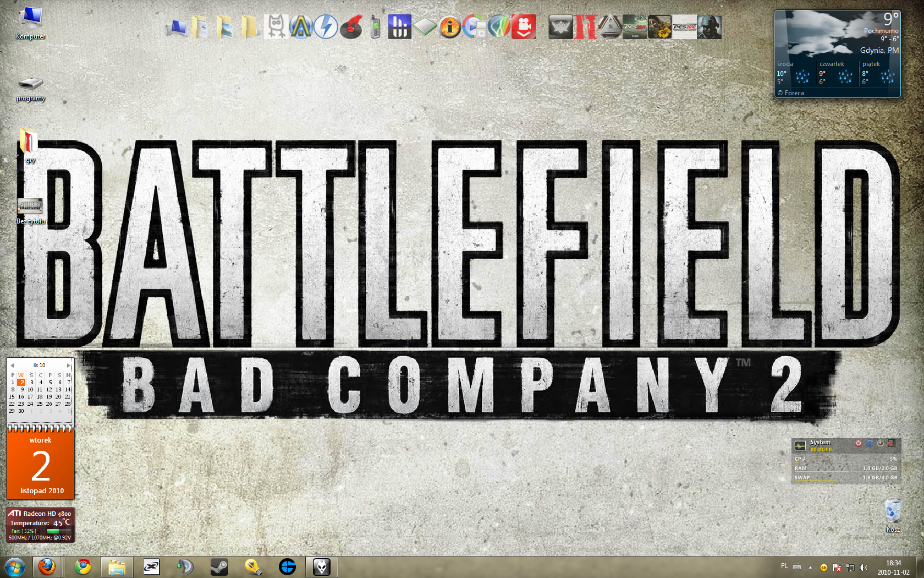Open Windows Explorer in the taskbar
The width and height of the screenshot is (924, 578).
[117, 566]
